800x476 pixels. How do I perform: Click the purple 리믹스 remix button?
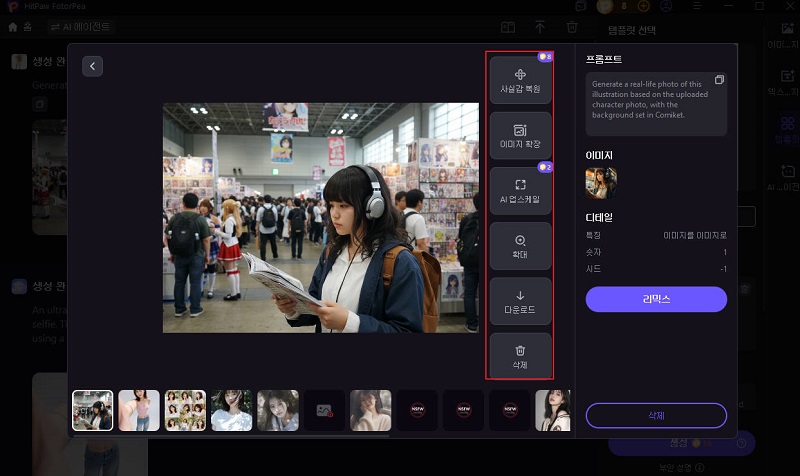[x=656, y=299]
